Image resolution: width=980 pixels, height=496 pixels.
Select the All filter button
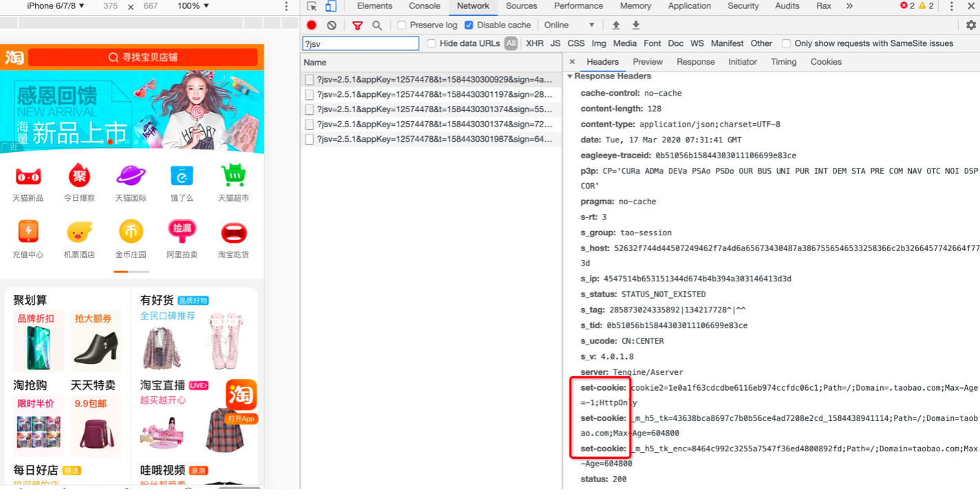coord(511,43)
